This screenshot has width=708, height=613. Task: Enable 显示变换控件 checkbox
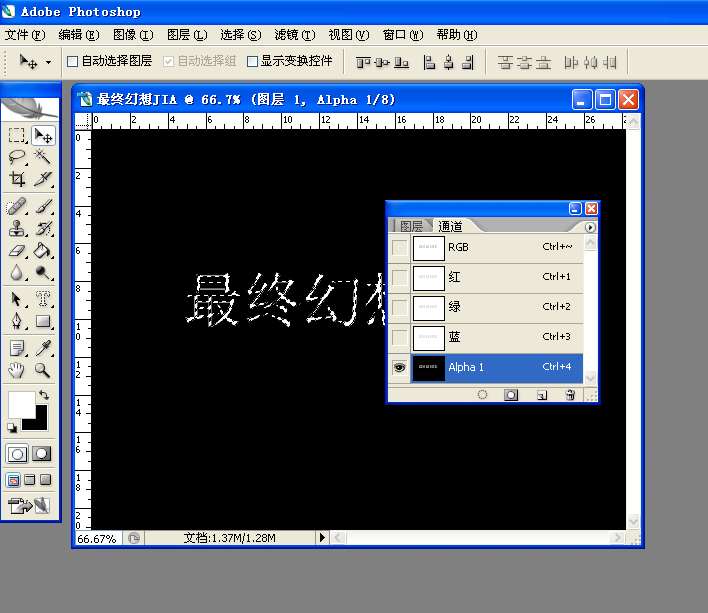coord(252,61)
